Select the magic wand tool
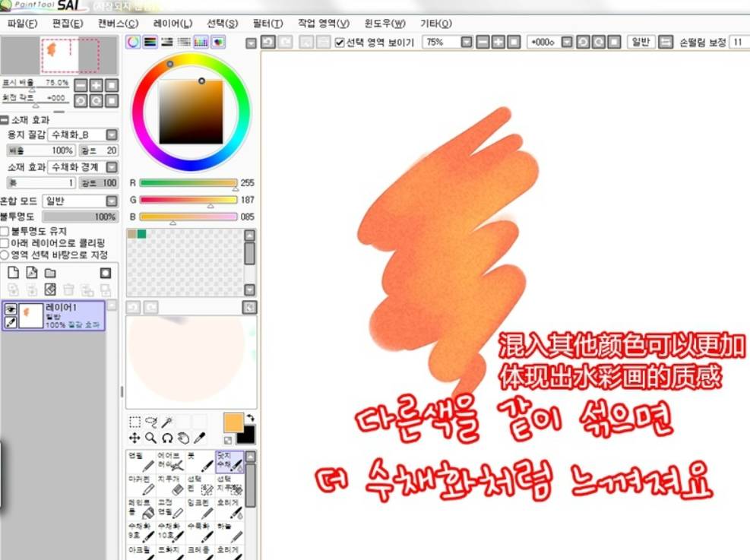 tap(167, 422)
